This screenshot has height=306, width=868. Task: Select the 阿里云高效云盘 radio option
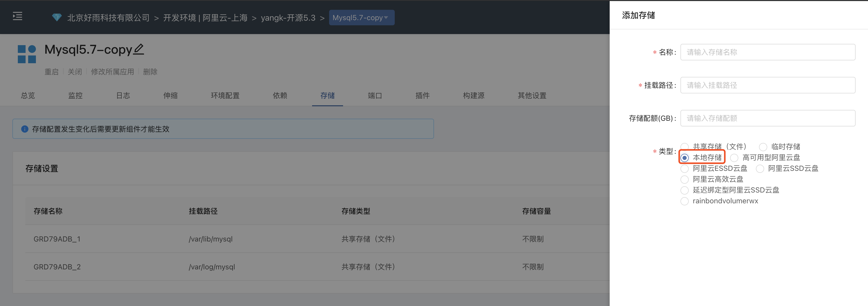point(685,179)
